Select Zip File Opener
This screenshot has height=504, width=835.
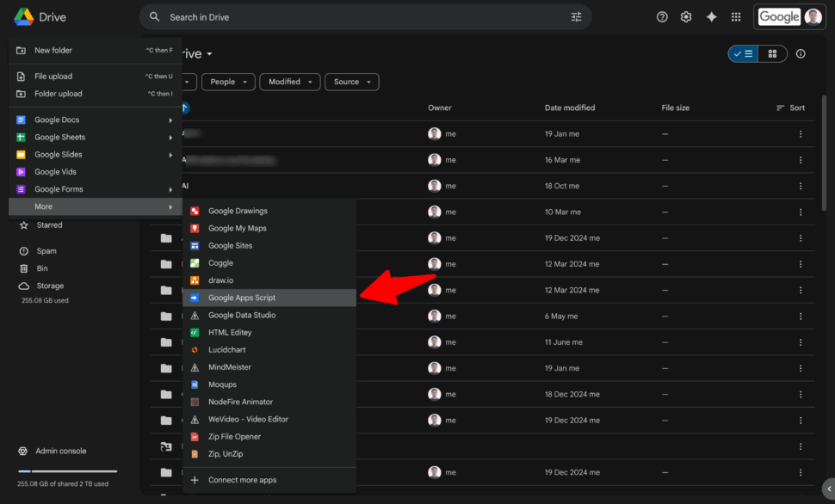[236, 436]
